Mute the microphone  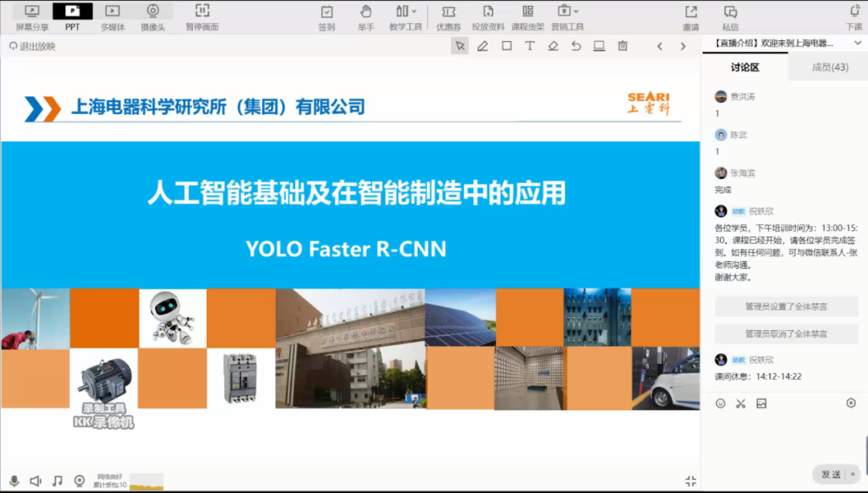pyautogui.click(x=14, y=480)
